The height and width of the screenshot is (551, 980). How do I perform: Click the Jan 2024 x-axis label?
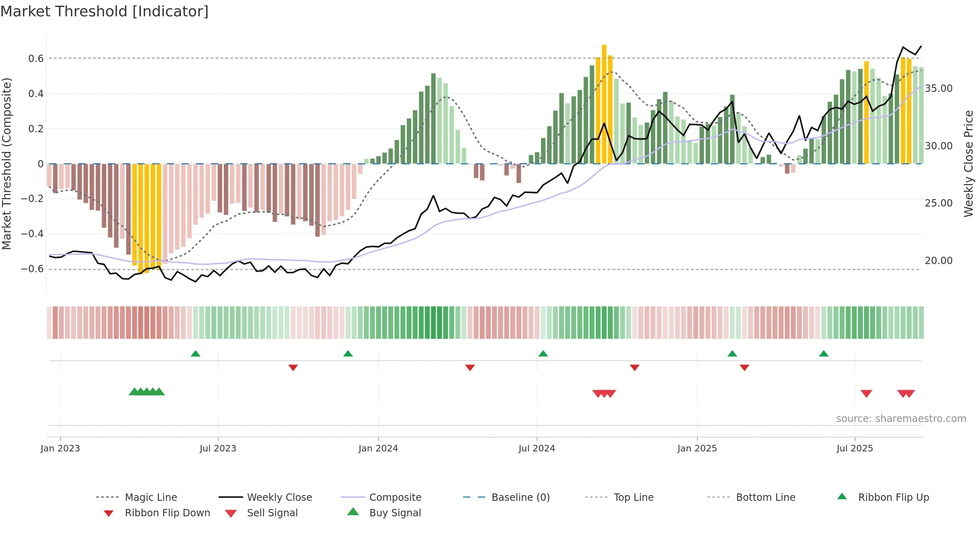point(379,448)
